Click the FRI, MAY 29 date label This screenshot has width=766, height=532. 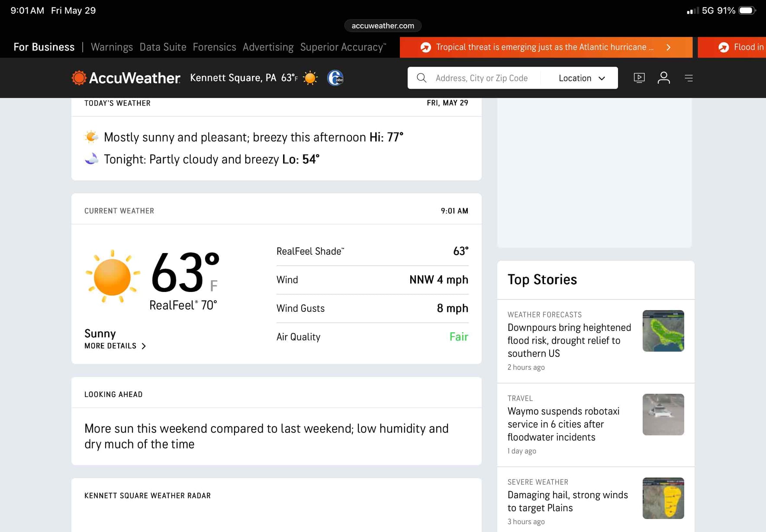click(x=447, y=103)
